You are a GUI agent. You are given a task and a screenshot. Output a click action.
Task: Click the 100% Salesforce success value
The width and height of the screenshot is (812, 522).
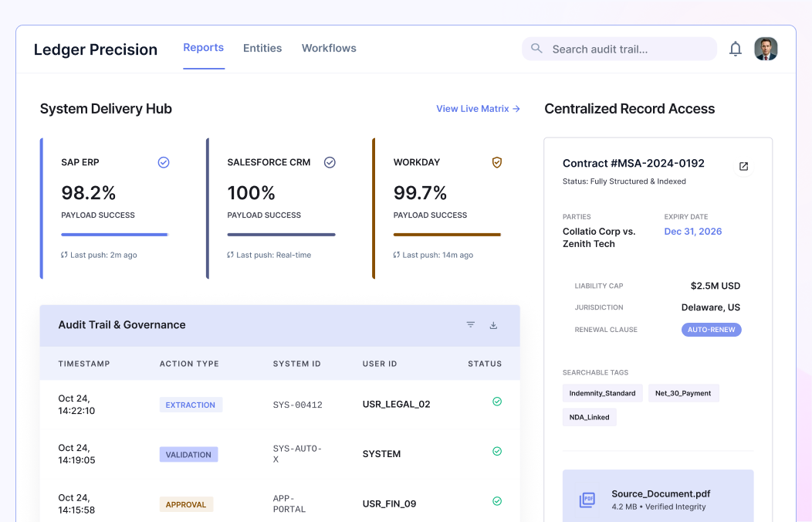tap(251, 193)
